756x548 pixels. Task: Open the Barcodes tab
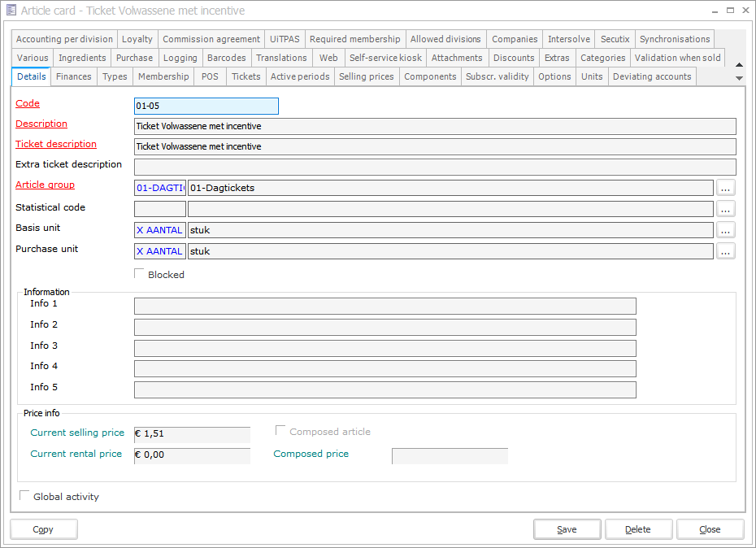coord(226,58)
